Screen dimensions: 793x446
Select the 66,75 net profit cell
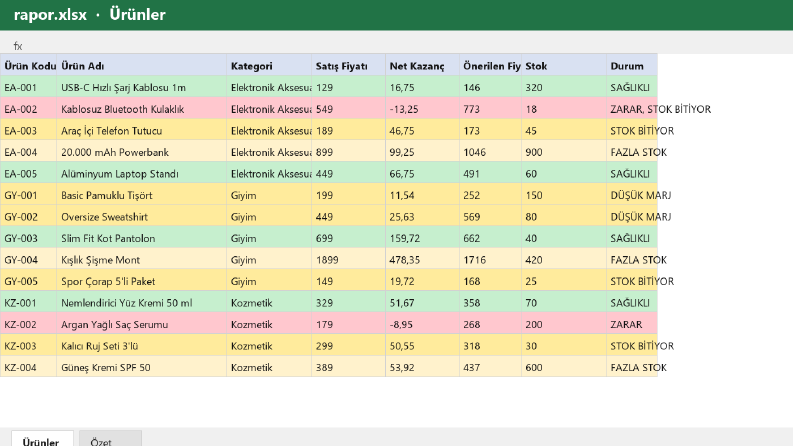[x=422, y=173]
